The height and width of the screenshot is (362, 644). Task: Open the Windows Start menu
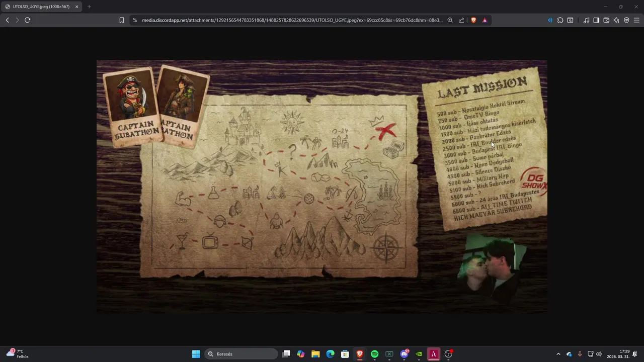[x=196, y=354]
